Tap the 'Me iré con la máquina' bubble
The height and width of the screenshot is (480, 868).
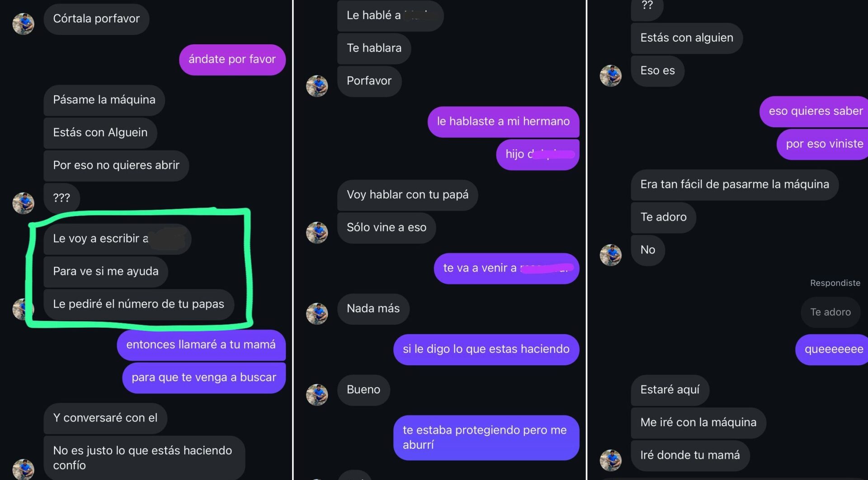[x=698, y=423]
